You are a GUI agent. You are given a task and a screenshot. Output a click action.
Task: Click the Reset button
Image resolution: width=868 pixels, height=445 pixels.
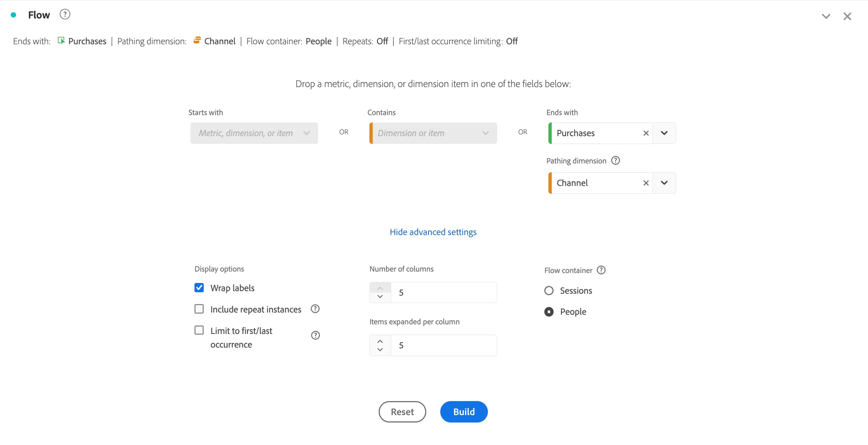coord(402,412)
